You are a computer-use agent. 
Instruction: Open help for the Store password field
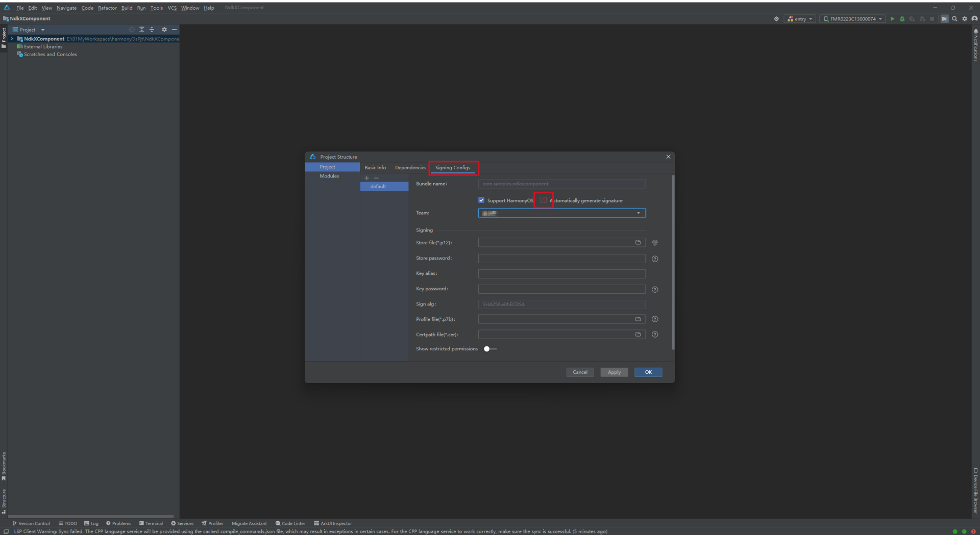click(655, 259)
